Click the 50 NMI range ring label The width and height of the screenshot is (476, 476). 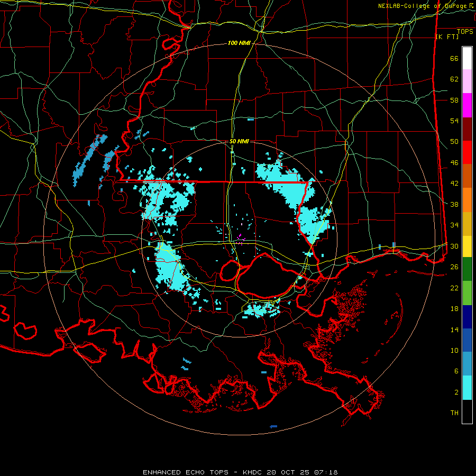click(239, 141)
